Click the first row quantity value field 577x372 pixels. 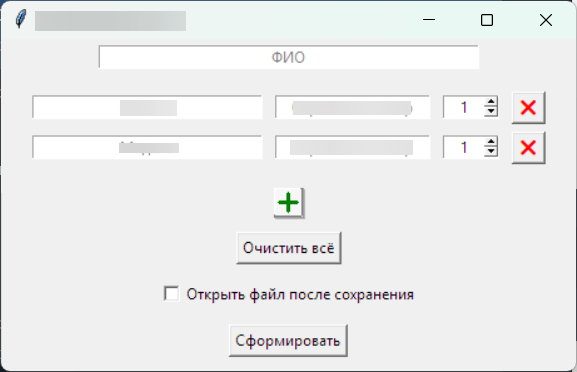coord(464,107)
